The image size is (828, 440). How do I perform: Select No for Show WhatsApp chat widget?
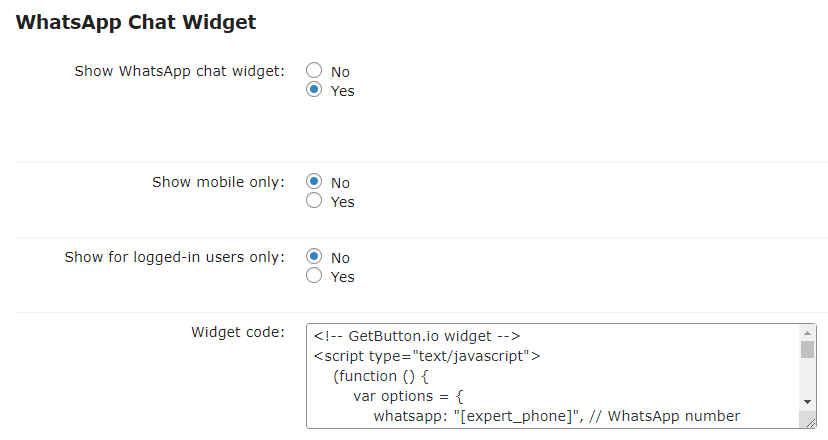[x=314, y=70]
